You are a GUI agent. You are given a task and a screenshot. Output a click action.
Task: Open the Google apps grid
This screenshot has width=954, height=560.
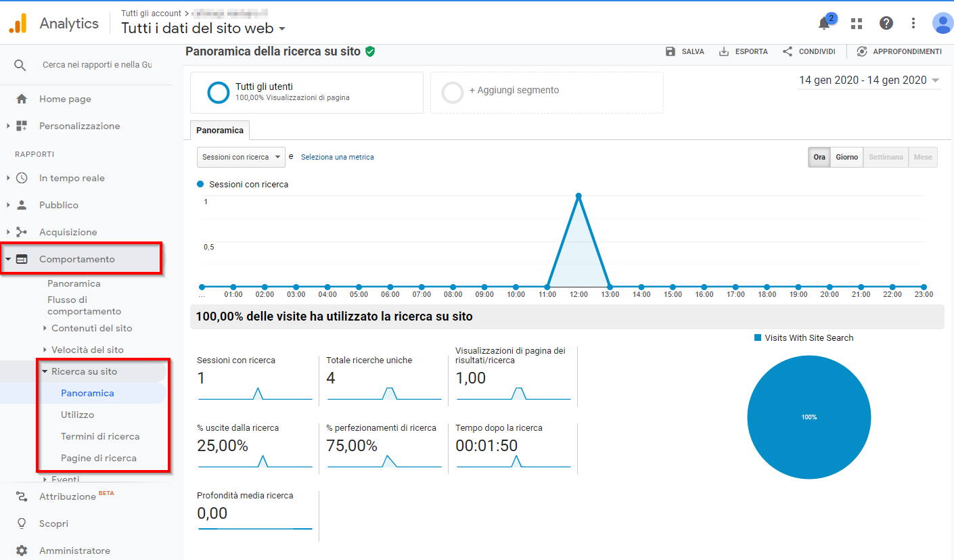(857, 24)
